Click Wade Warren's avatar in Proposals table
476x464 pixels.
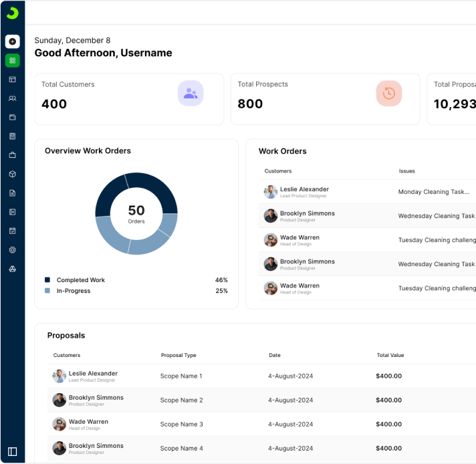point(59,425)
